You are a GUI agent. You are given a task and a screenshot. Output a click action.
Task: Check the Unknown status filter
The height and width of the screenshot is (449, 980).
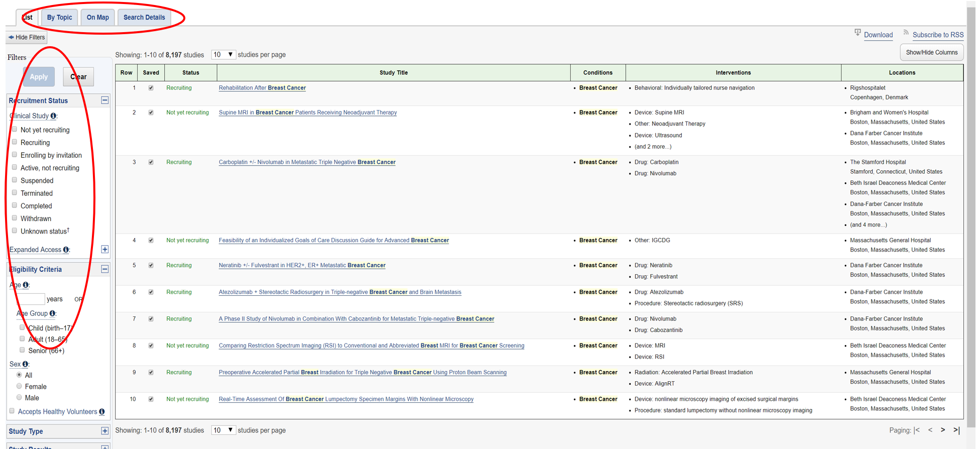15,231
